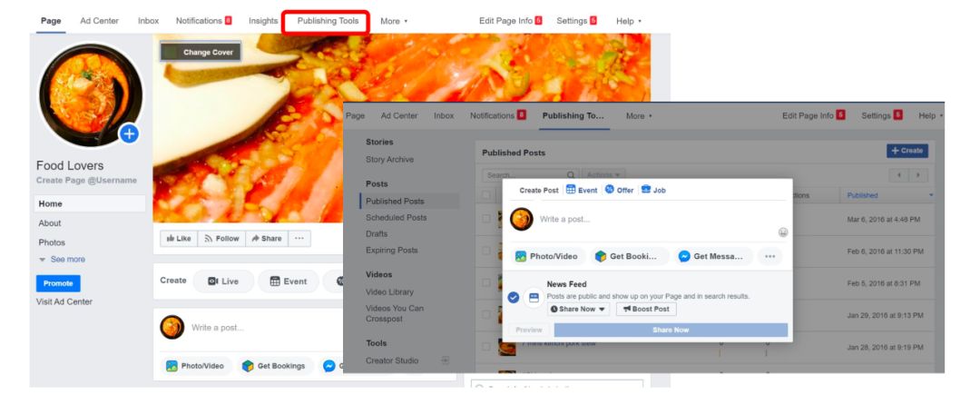
Task: Sort by the Published column header
Action: tap(862, 195)
